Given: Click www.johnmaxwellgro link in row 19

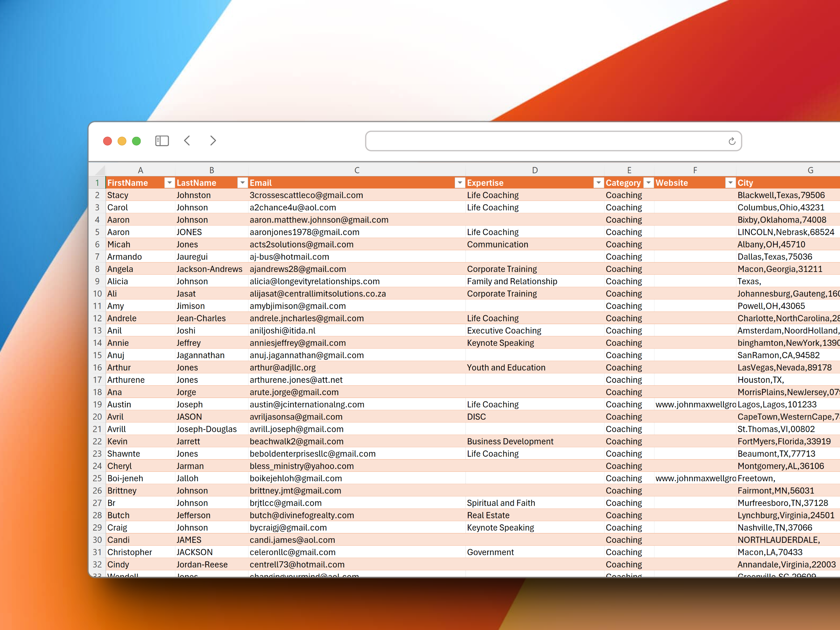Looking at the screenshot, I should point(695,405).
